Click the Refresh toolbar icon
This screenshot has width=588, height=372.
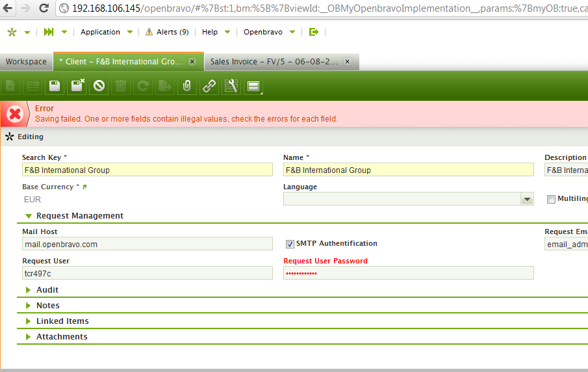[143, 86]
